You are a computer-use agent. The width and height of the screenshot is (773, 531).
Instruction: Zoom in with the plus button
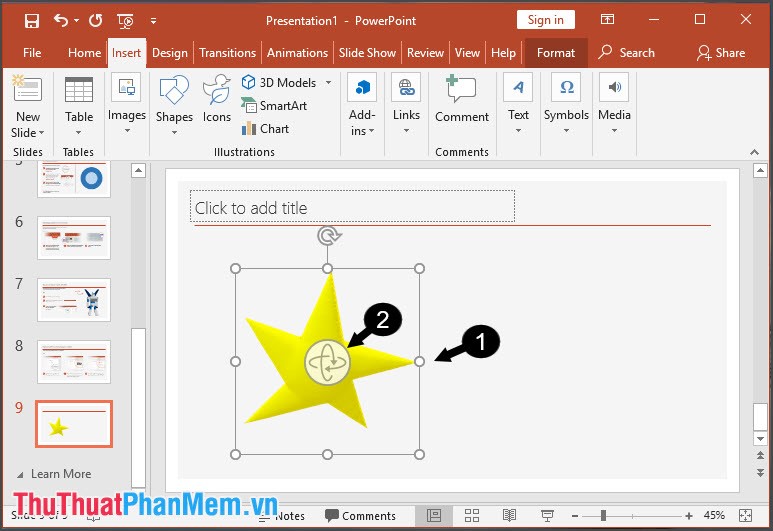pos(689,516)
